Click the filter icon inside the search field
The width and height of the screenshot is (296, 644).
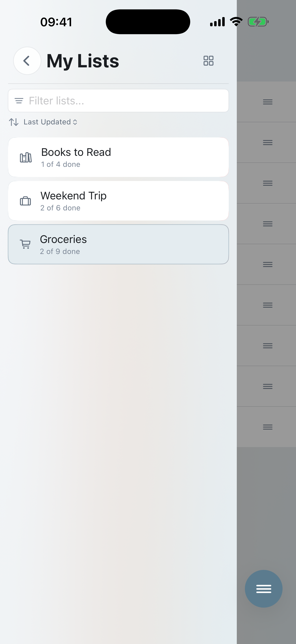(x=19, y=101)
